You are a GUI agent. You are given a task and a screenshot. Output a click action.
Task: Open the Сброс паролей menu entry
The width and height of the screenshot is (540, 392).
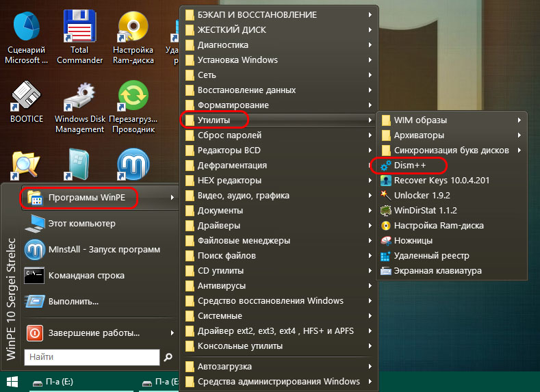click(x=279, y=135)
